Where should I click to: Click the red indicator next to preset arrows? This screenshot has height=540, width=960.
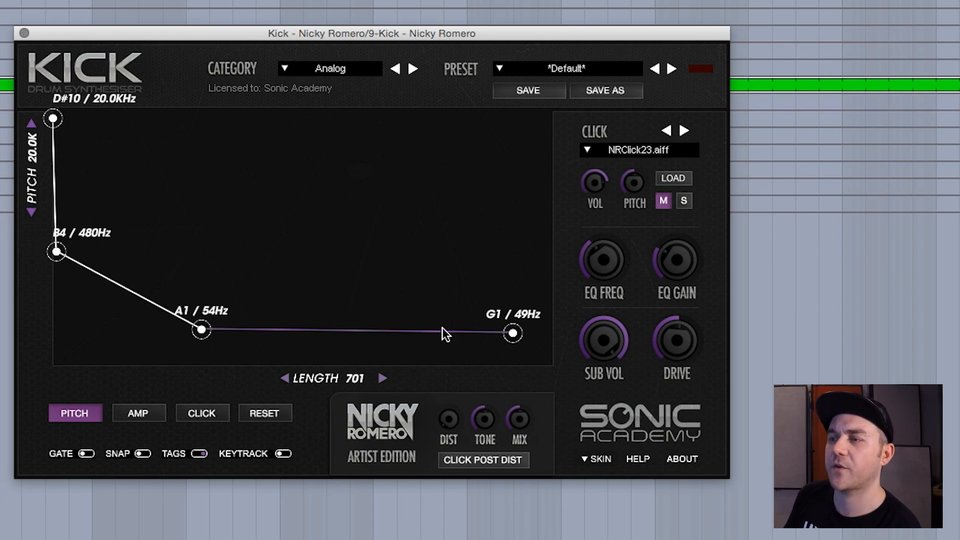click(x=700, y=69)
